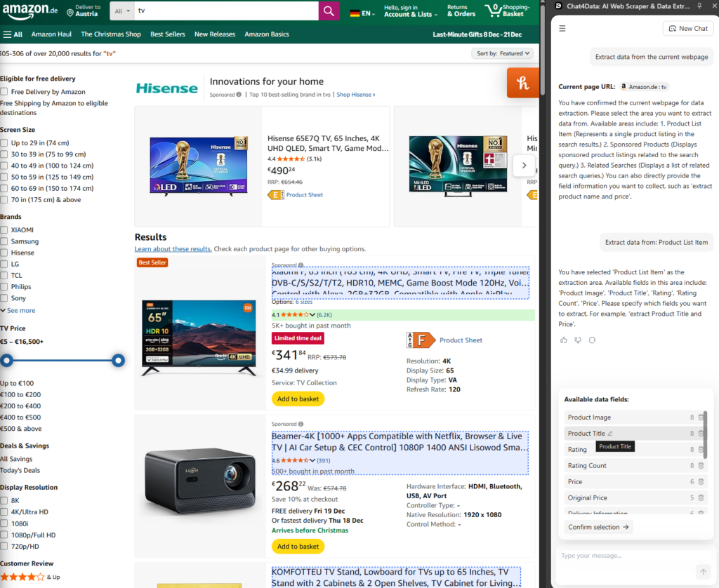Image resolution: width=719 pixels, height=588 pixels.
Task: Open the Chat4Data sidebar hamburger menu
Action: coord(562,28)
